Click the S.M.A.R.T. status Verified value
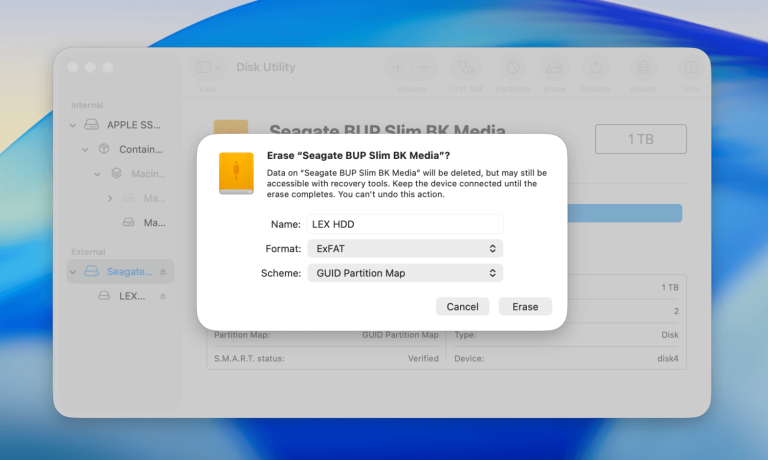Image resolution: width=768 pixels, height=460 pixels. pyautogui.click(x=423, y=359)
